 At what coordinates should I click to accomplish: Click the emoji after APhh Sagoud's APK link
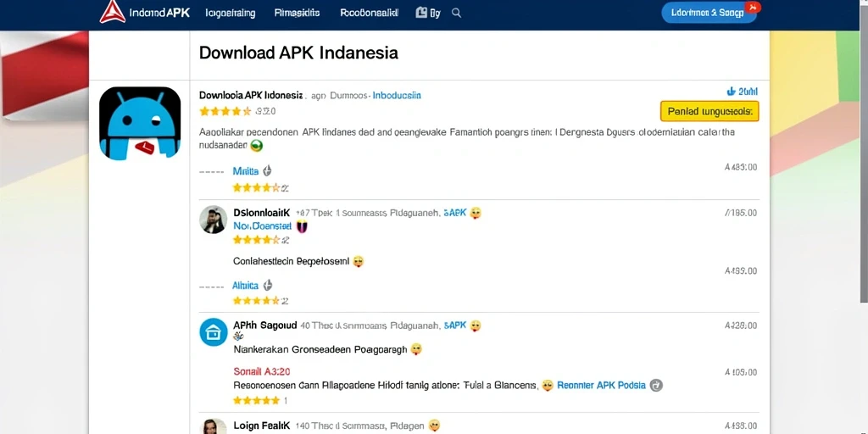476,325
